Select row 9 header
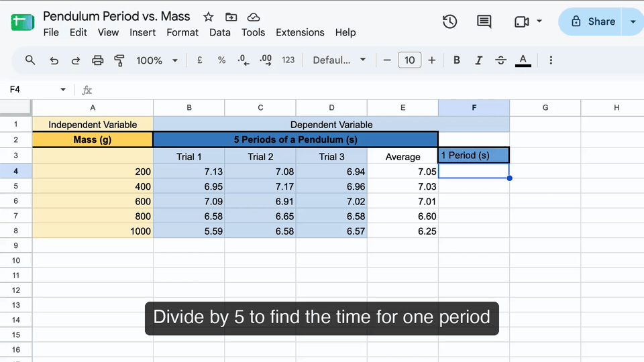The width and height of the screenshot is (644, 362). [x=15, y=245]
